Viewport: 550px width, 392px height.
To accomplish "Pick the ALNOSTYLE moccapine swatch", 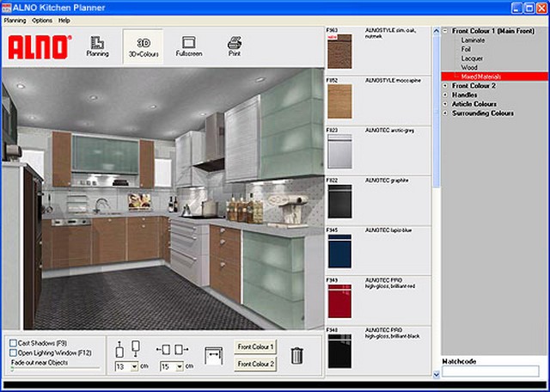I will coord(339,101).
